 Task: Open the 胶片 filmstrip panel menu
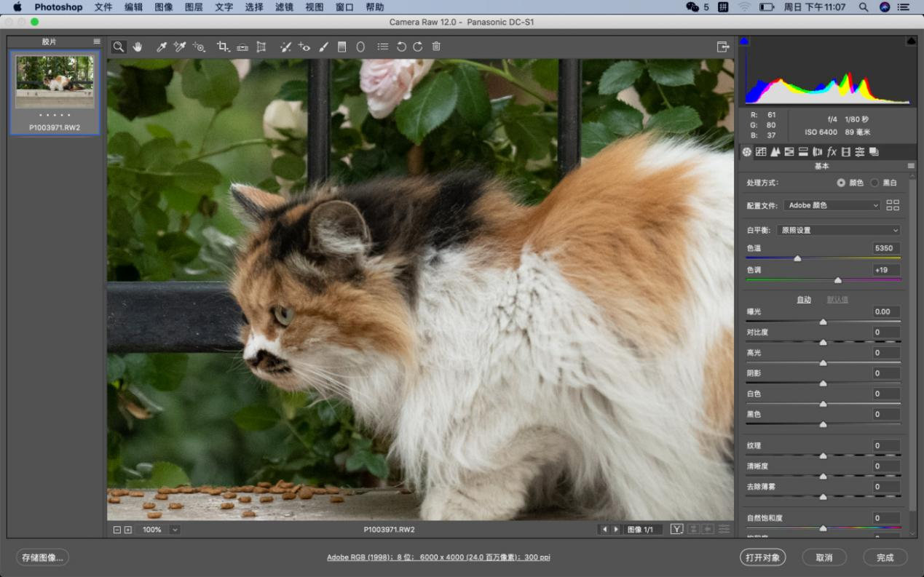click(97, 41)
